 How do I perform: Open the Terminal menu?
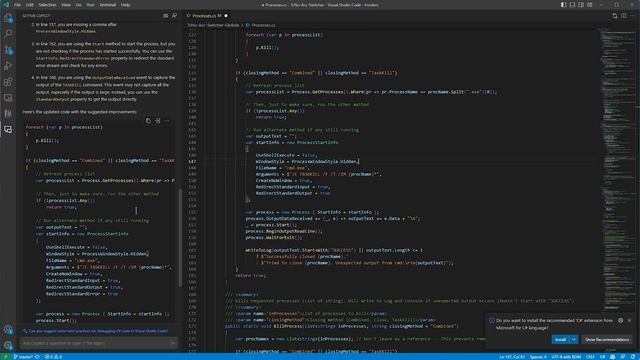[x=108, y=5]
